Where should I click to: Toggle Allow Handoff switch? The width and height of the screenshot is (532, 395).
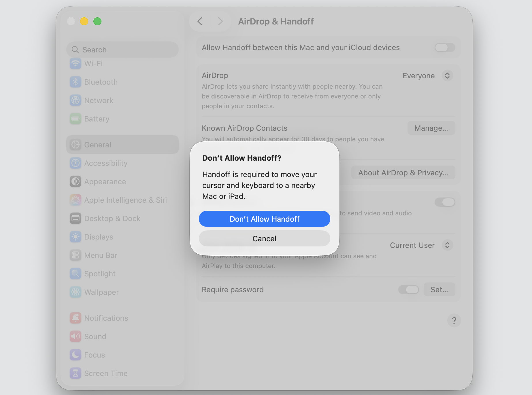445,48
